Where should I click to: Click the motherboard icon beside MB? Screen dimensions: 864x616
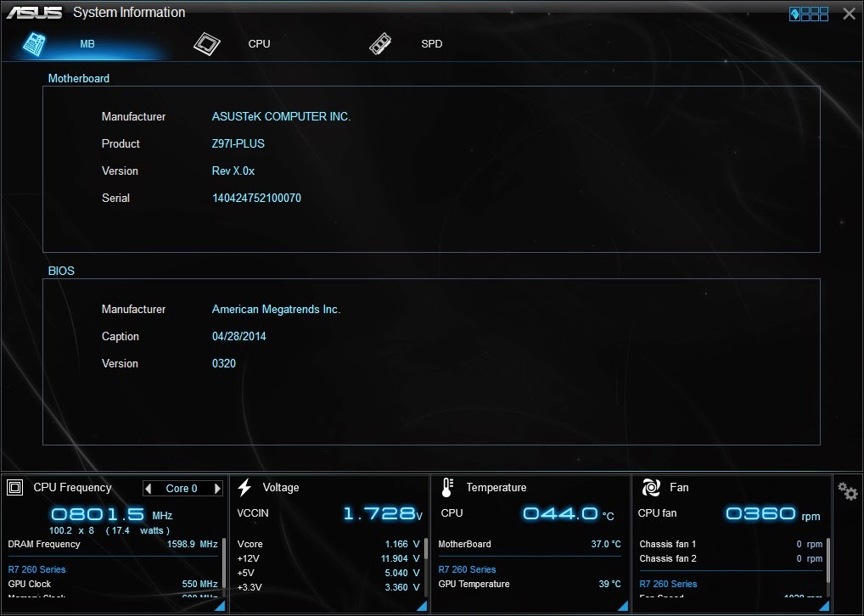[x=34, y=45]
